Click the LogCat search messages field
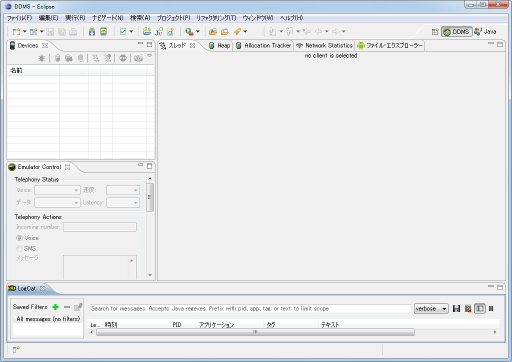This screenshot has width=512, height=362. [x=250, y=309]
